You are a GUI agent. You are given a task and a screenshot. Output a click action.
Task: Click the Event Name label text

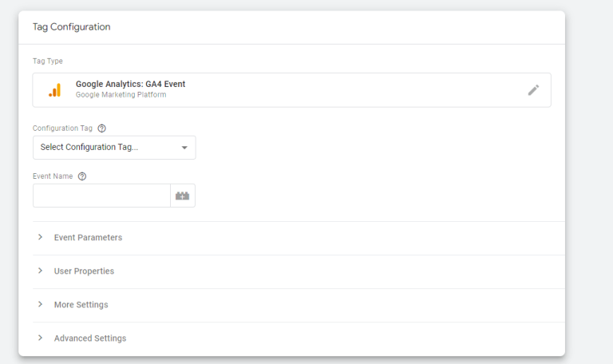[53, 176]
